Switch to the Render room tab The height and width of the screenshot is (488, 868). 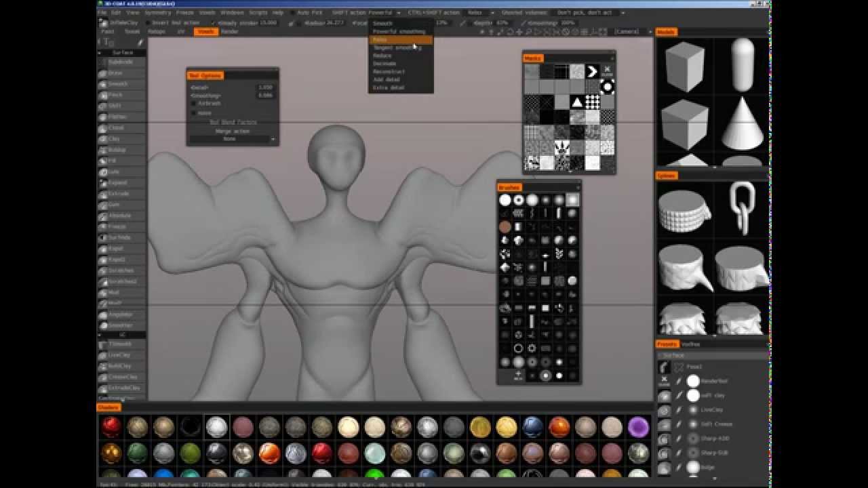click(x=230, y=31)
